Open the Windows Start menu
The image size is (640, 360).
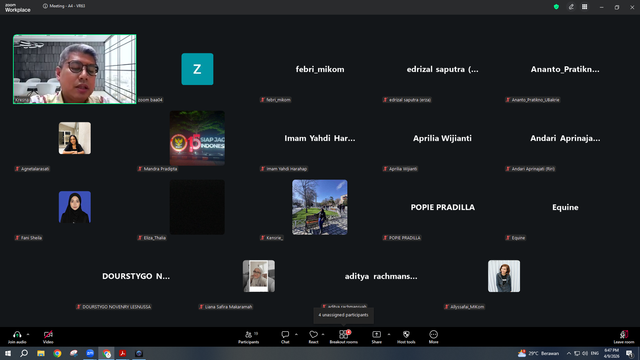pos(8,353)
